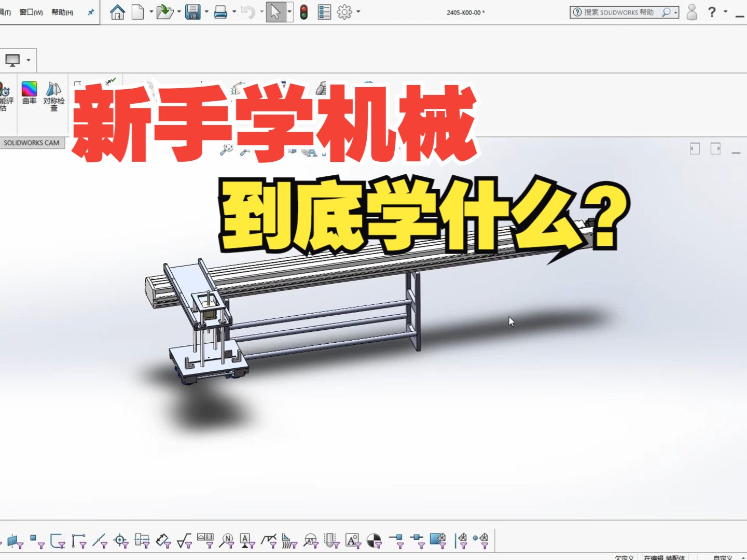The width and height of the screenshot is (747, 560).
Task: Toggle filter sketch points icon
Action: [x=37, y=541]
